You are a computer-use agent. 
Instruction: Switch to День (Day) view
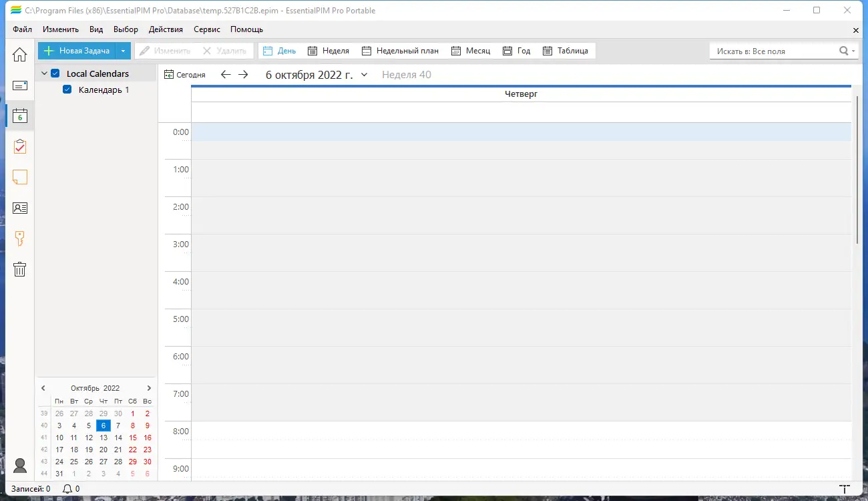tap(280, 51)
